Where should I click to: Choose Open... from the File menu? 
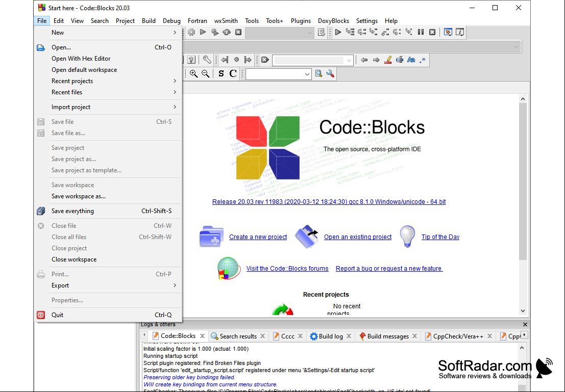[x=108, y=47]
